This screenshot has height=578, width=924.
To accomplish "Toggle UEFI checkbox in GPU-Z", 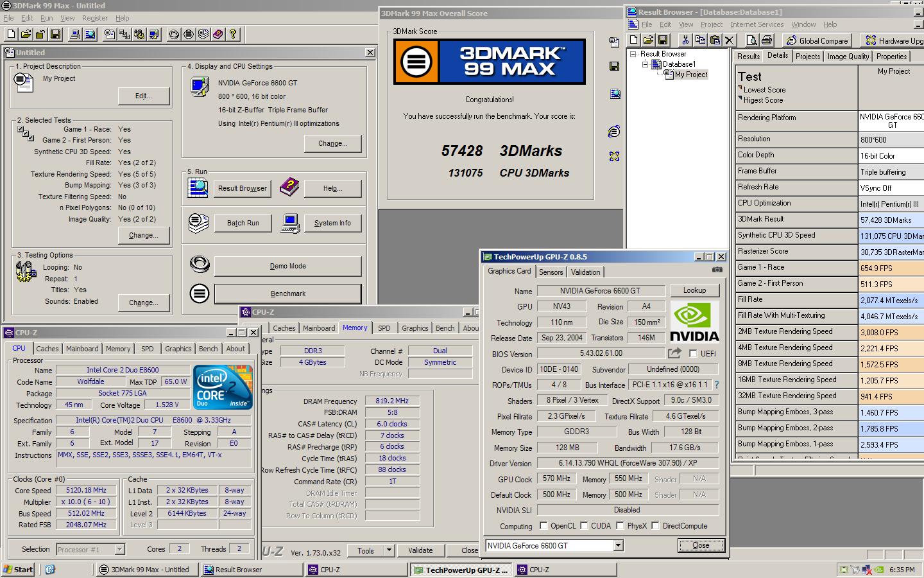I will [x=693, y=354].
